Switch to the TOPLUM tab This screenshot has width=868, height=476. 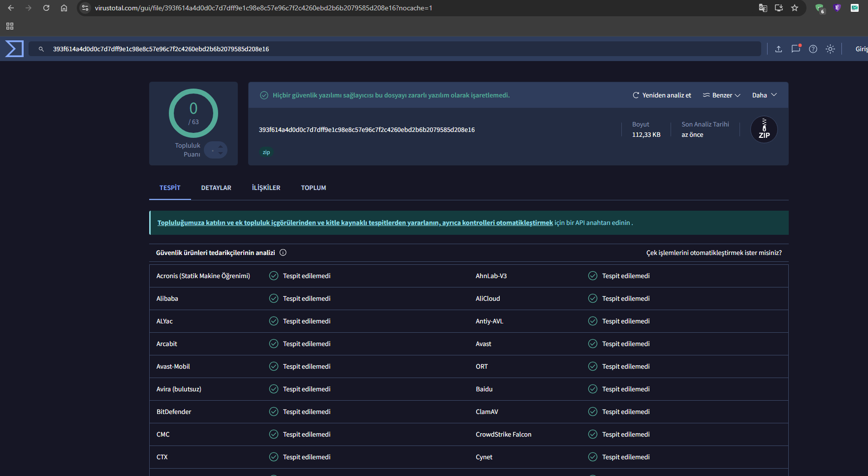(314, 188)
